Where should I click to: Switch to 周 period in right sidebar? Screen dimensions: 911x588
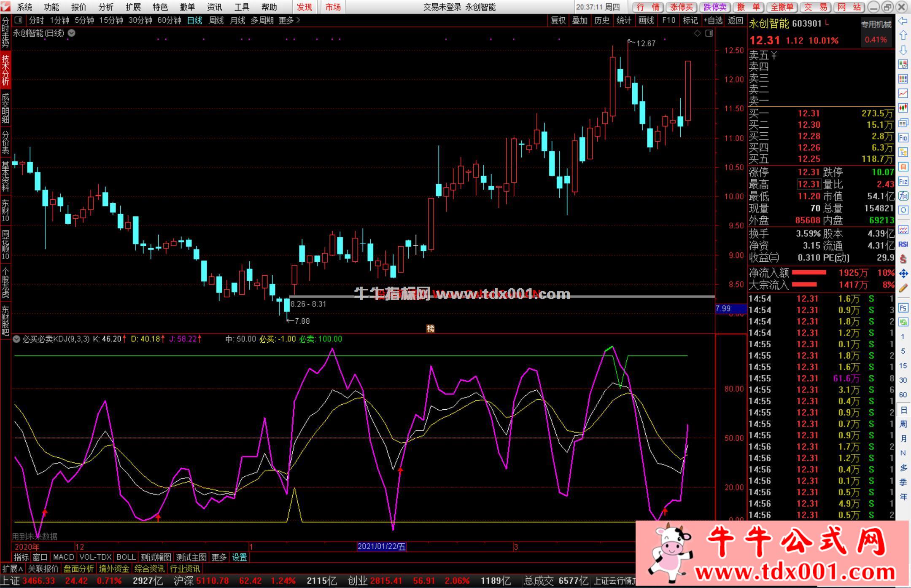(x=903, y=424)
